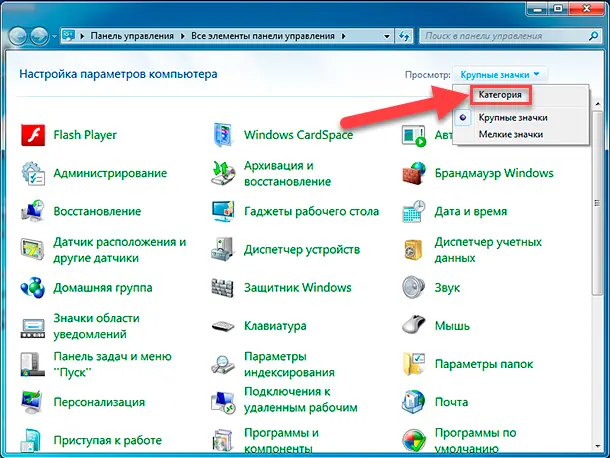The height and width of the screenshot is (458, 610).
Task: Open the Брандмауэр Windows link
Action: (x=494, y=173)
